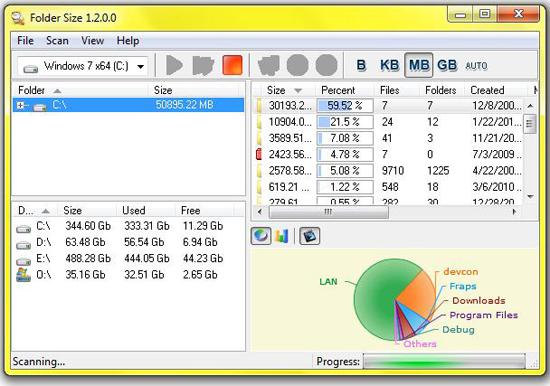Show the pie chart view

tap(261, 236)
